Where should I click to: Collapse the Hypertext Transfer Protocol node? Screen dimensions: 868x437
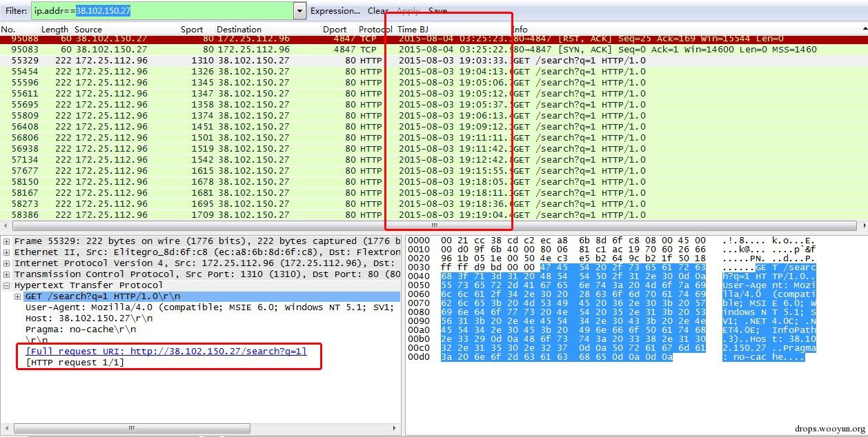7,285
